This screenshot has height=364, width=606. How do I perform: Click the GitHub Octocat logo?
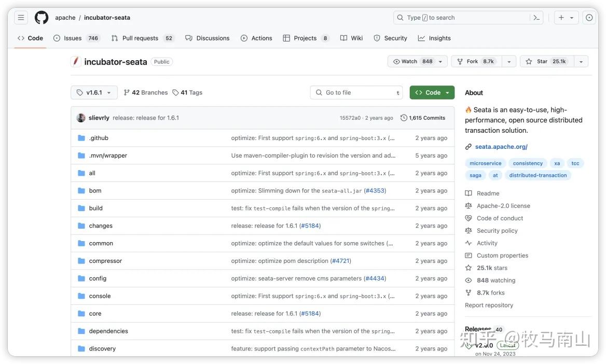click(42, 18)
